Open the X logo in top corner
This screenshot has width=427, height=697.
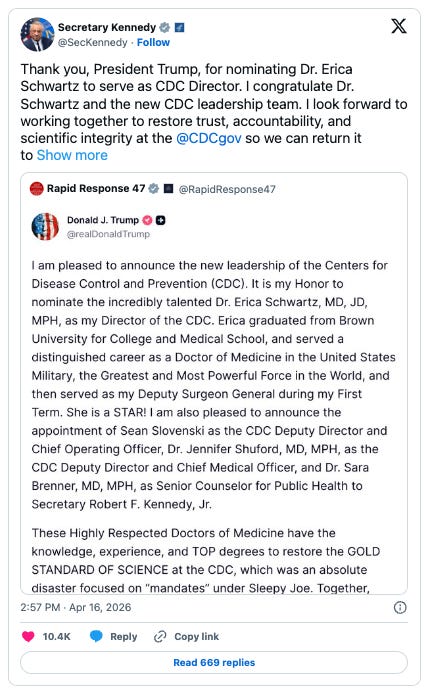pyautogui.click(x=399, y=26)
